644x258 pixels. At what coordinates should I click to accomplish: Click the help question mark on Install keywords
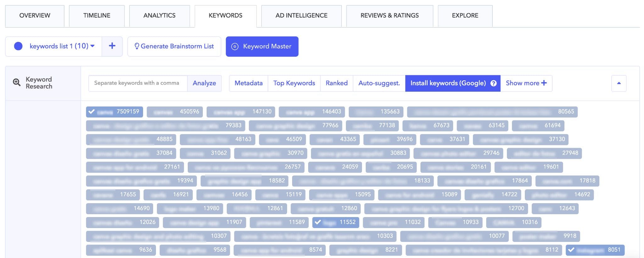tap(493, 83)
